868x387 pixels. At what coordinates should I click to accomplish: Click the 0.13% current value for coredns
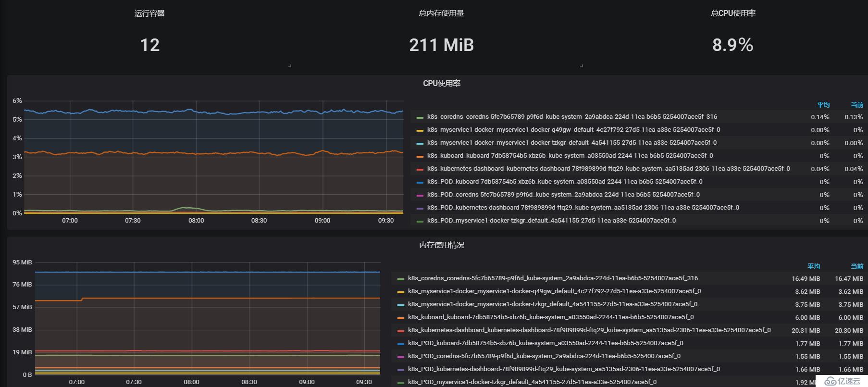point(854,117)
